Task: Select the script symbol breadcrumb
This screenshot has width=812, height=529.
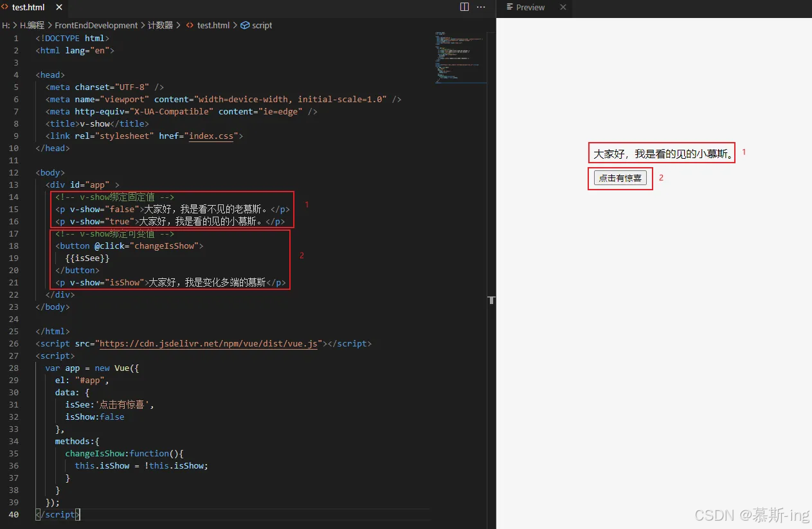Action: point(262,25)
